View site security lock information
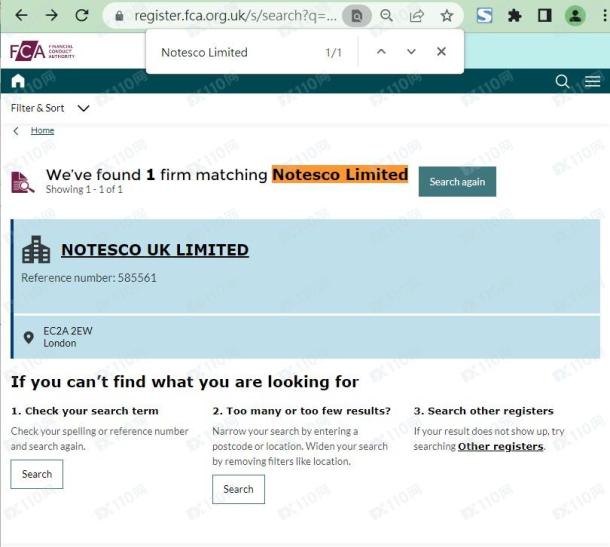Viewport: 610px width, 547px height. coord(119,16)
